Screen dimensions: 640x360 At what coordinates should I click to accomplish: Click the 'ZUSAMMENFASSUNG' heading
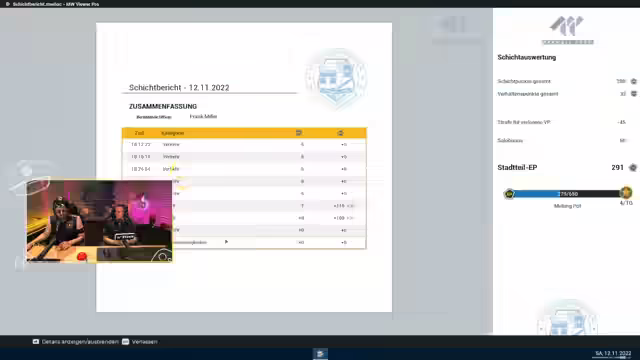coord(163,106)
